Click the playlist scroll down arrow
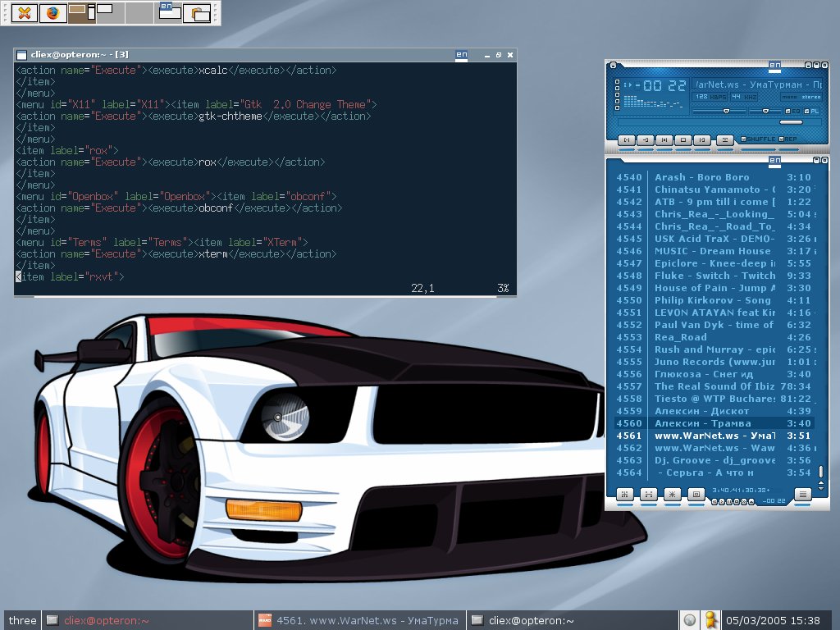Image resolution: width=840 pixels, height=630 pixels. 821,487
